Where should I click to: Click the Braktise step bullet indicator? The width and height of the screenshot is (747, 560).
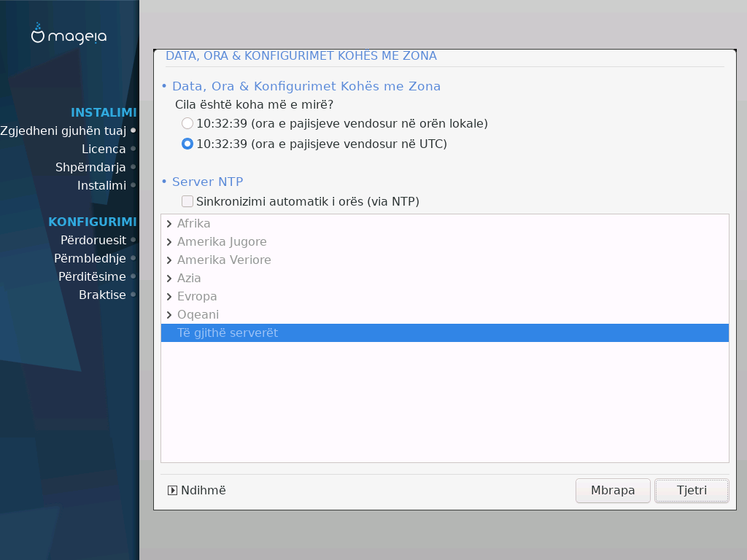point(133,295)
